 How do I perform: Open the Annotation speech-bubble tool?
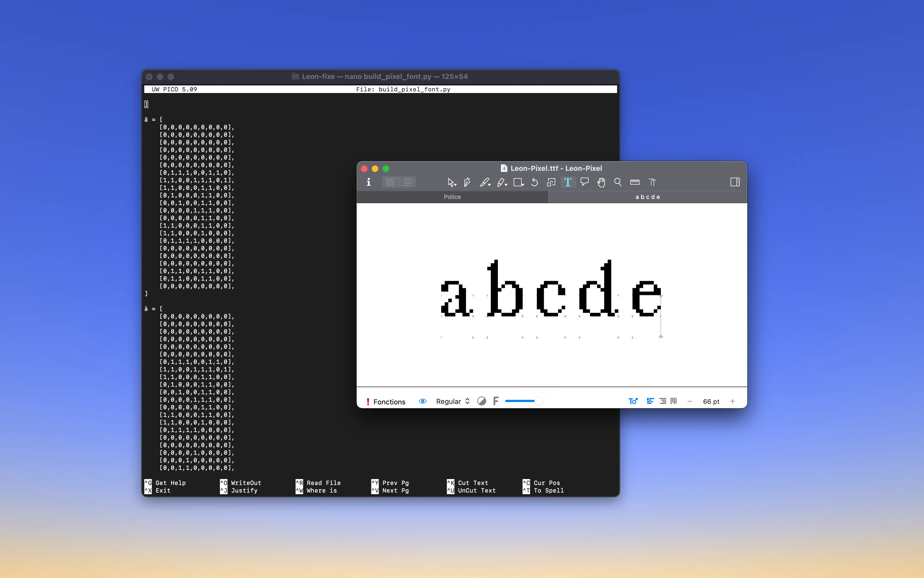coord(584,182)
